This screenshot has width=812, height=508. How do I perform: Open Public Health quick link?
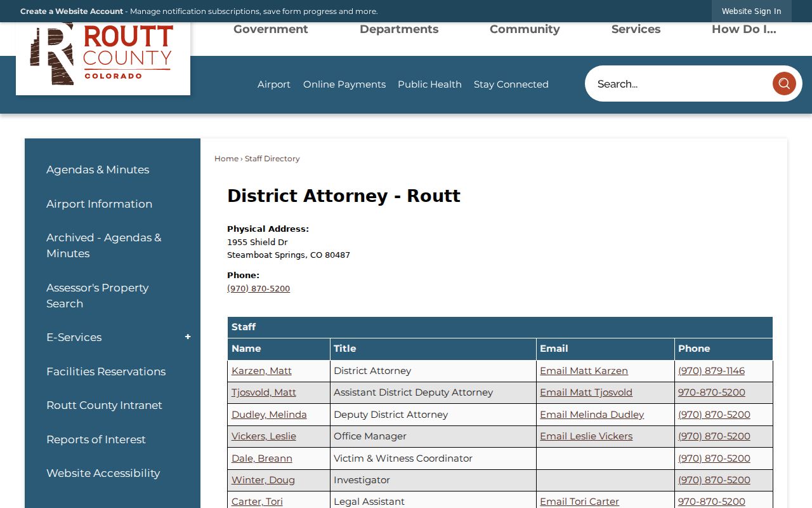(429, 84)
